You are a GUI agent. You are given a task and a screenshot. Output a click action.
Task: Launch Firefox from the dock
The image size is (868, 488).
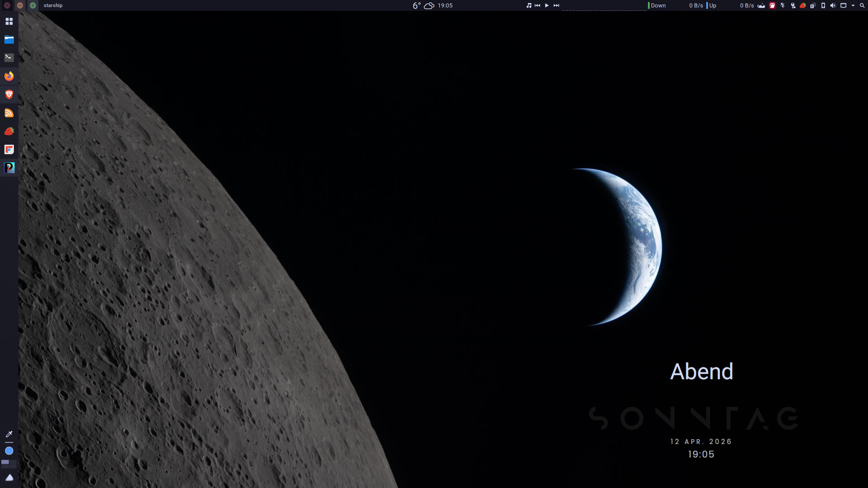[x=9, y=76]
